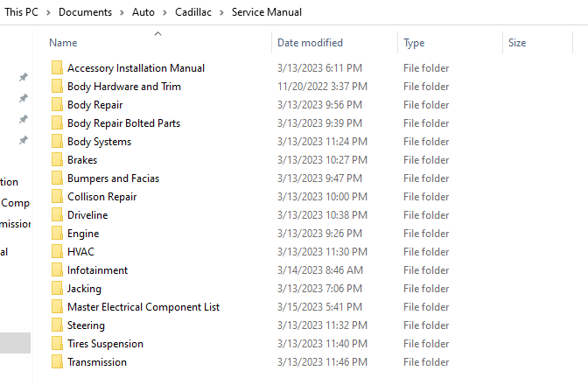Navigate to This PC in address bar
588x385 pixels.
pos(21,12)
